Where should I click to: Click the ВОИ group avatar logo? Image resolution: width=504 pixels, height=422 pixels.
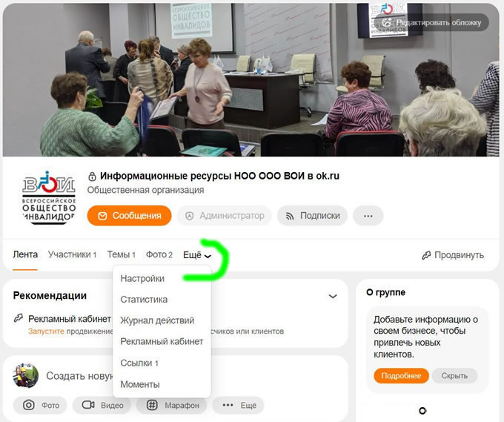coord(49,197)
